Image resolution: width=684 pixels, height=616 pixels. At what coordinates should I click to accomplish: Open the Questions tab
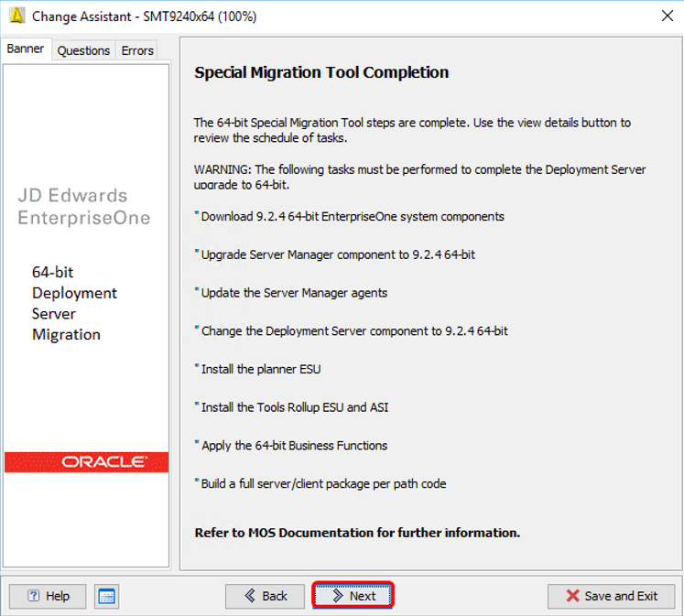83,50
